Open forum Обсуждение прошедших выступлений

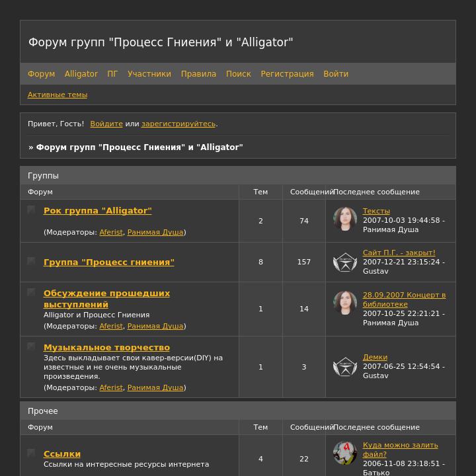[x=106, y=299]
